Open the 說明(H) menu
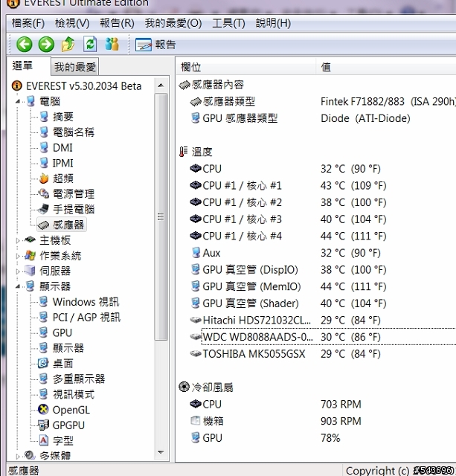The image size is (456, 476). (x=273, y=23)
